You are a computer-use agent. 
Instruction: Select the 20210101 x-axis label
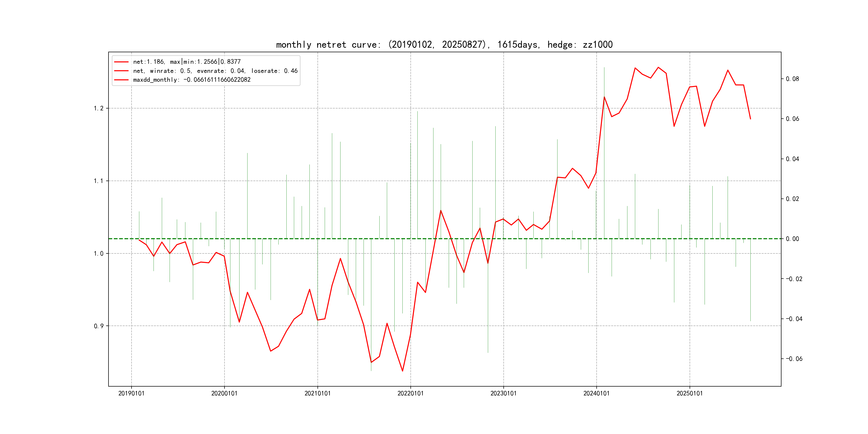(317, 393)
